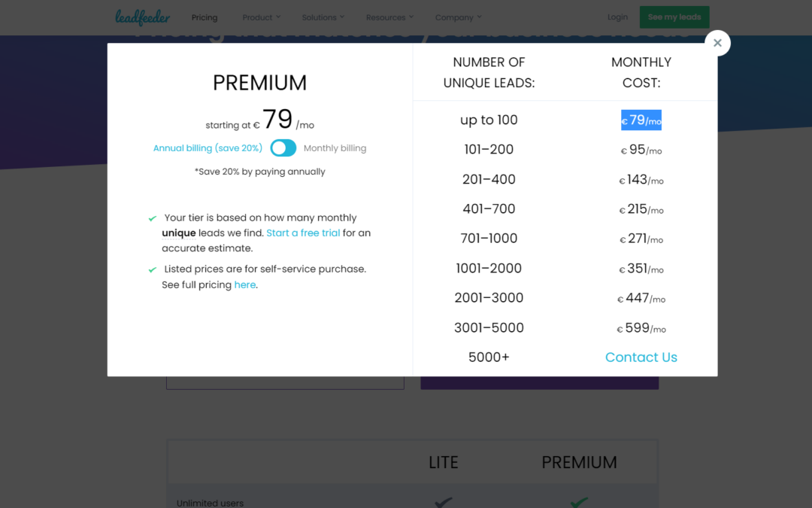Viewport: 812px width, 508px height.
Task: Toggle annual versus monthly billing switch
Action: (283, 148)
